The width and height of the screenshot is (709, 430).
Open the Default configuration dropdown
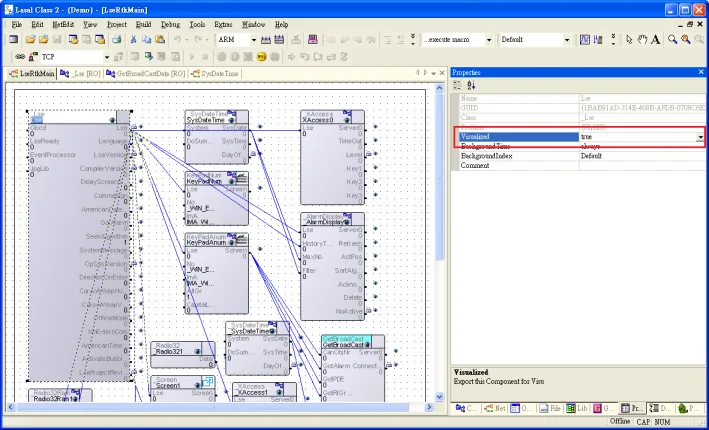567,40
